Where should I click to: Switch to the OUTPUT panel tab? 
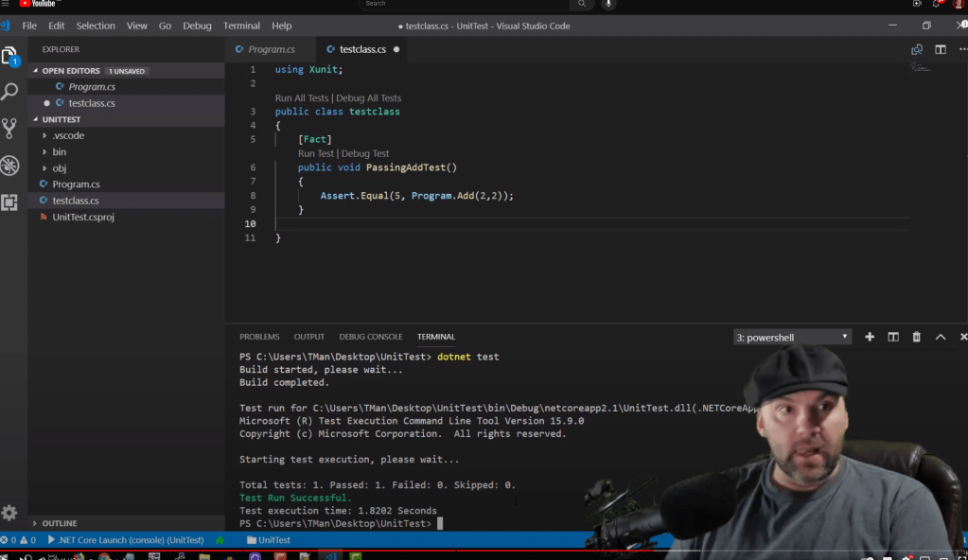tap(308, 337)
